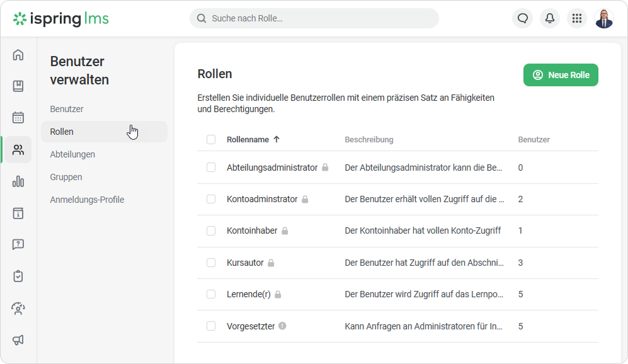Open the apps grid icon
Image resolution: width=628 pixels, height=364 pixels.
576,18
